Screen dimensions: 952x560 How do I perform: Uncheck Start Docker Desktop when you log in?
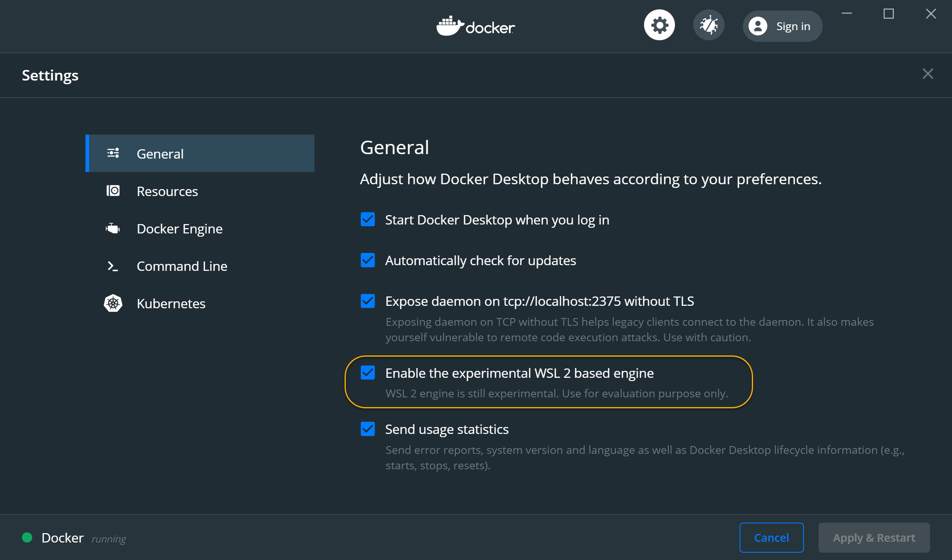(368, 220)
